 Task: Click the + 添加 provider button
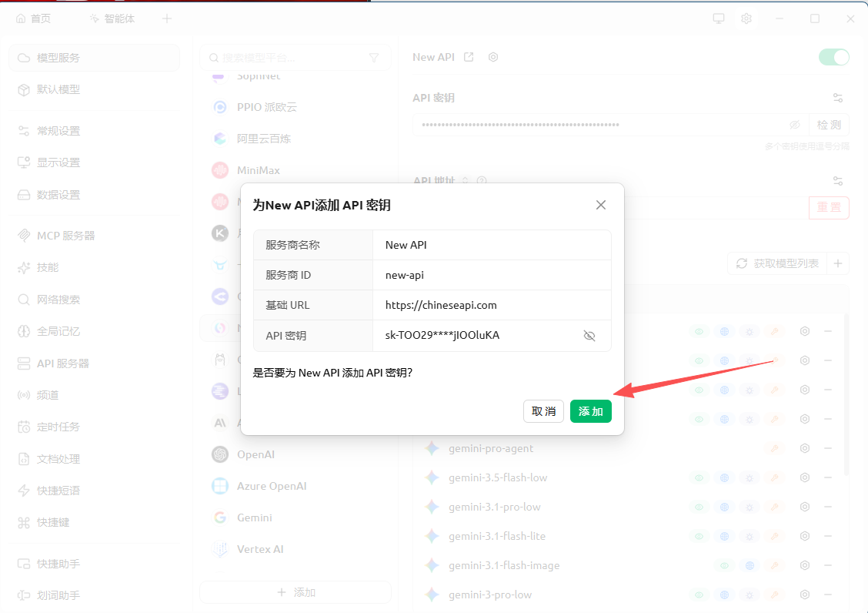pos(295,592)
